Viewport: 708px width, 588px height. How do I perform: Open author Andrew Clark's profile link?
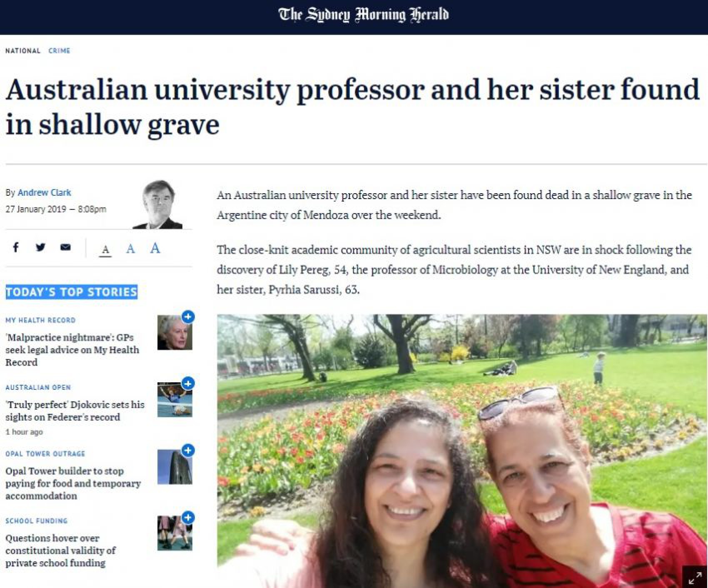coord(44,192)
